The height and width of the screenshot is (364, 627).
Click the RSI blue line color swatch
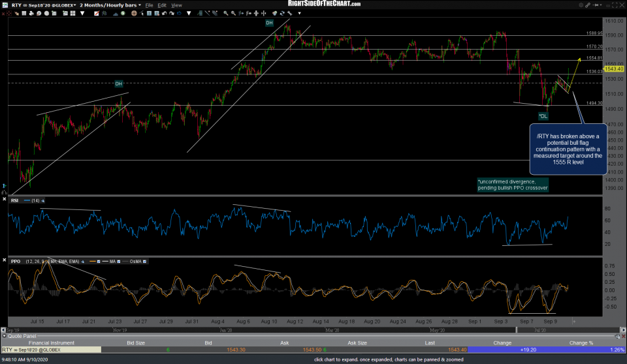(27, 200)
